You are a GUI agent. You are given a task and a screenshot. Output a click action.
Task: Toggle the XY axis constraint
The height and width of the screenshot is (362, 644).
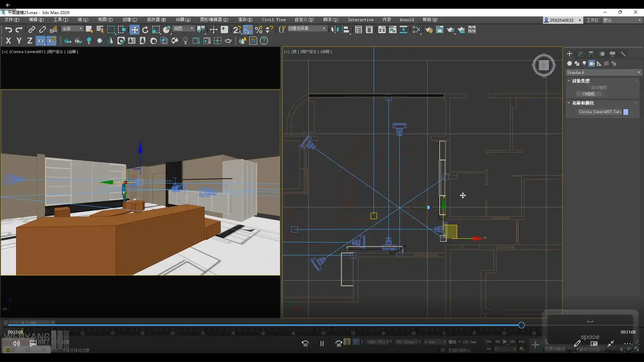41,41
